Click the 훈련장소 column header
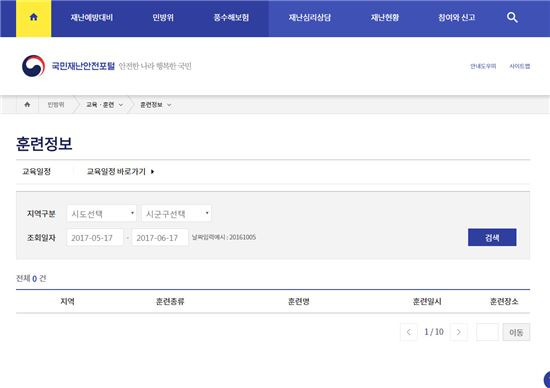 (x=504, y=301)
